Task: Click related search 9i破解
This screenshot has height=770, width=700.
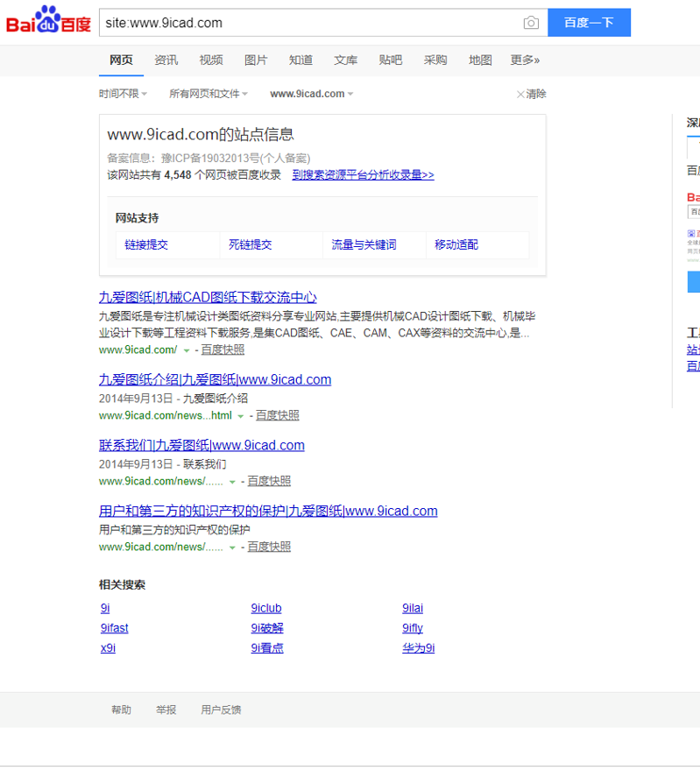Action: coord(267,628)
